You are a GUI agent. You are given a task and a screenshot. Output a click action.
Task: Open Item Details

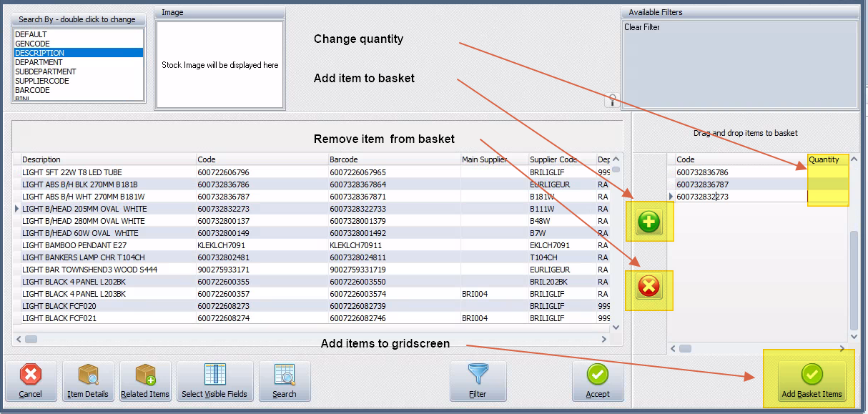coord(88,381)
